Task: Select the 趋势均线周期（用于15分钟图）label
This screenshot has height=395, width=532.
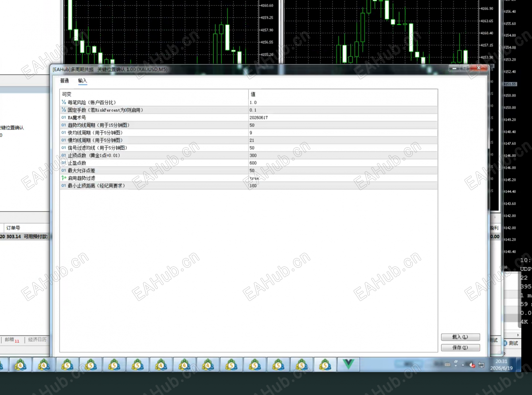Action: coord(99,125)
